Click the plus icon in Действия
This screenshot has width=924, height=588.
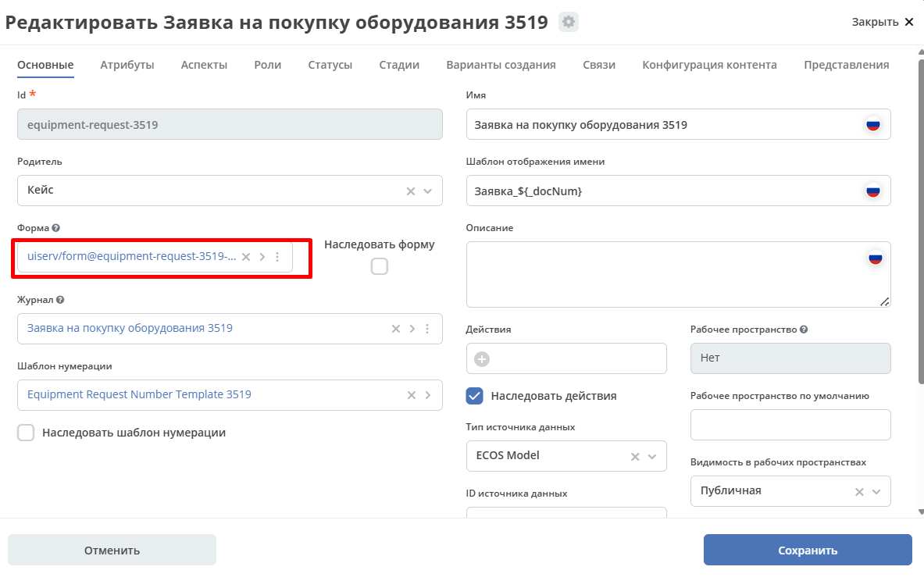click(x=482, y=359)
